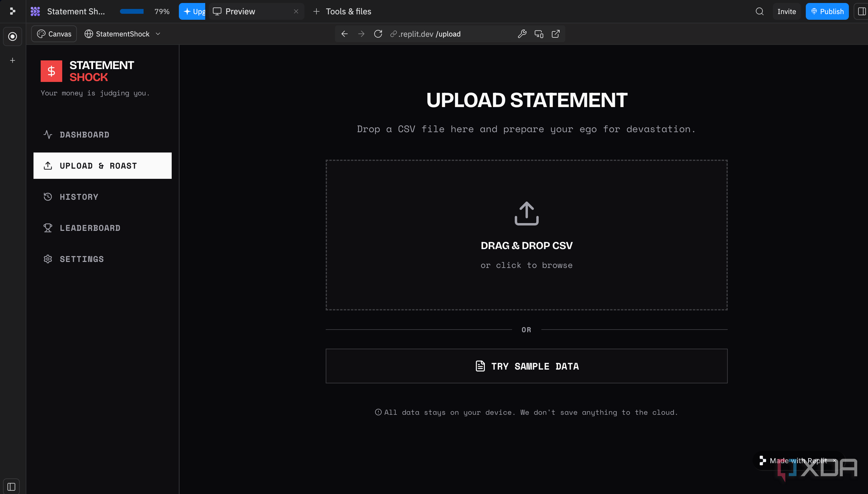
Task: Go to the Leaderboard page
Action: pyautogui.click(x=103, y=228)
